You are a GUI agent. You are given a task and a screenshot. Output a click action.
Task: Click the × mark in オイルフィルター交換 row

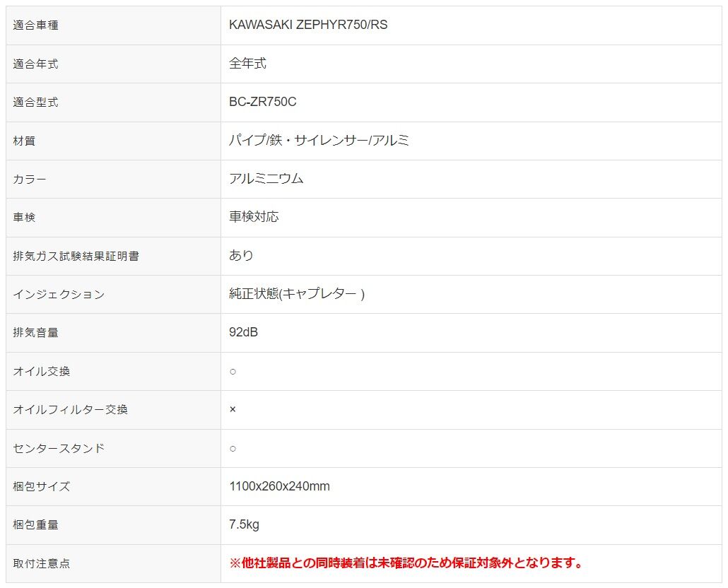pyautogui.click(x=233, y=409)
